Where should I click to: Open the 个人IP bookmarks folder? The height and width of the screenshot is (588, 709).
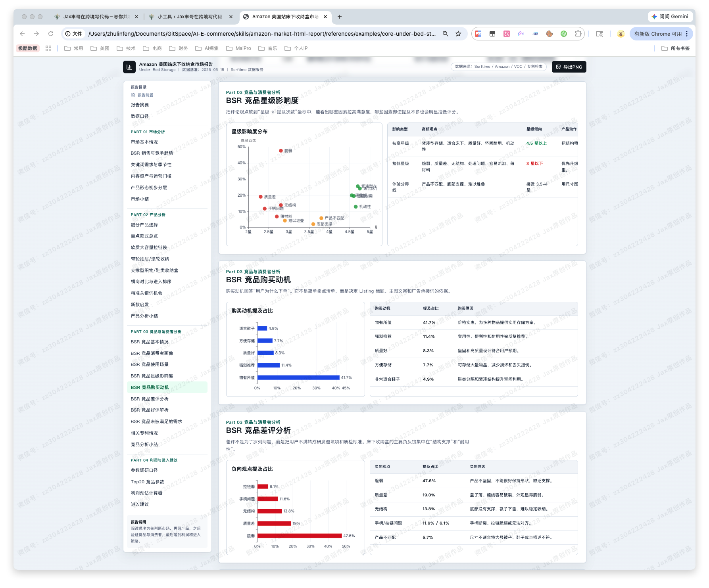296,48
